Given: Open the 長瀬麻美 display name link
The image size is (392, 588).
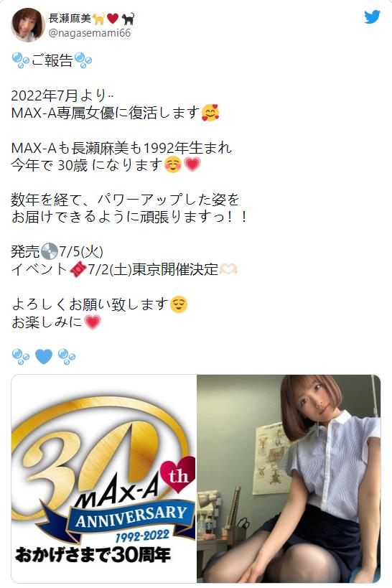Looking at the screenshot, I should [x=70, y=18].
